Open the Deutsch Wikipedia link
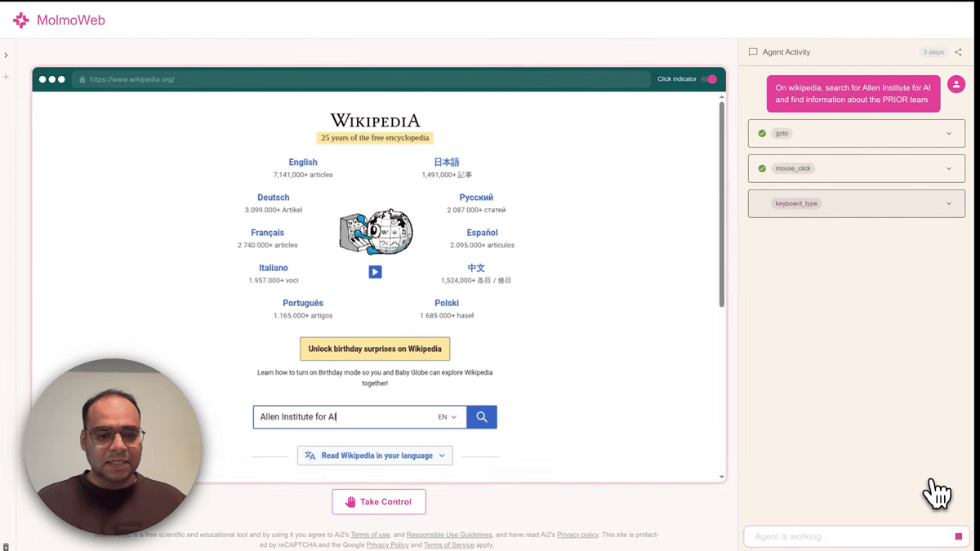 pyautogui.click(x=274, y=198)
